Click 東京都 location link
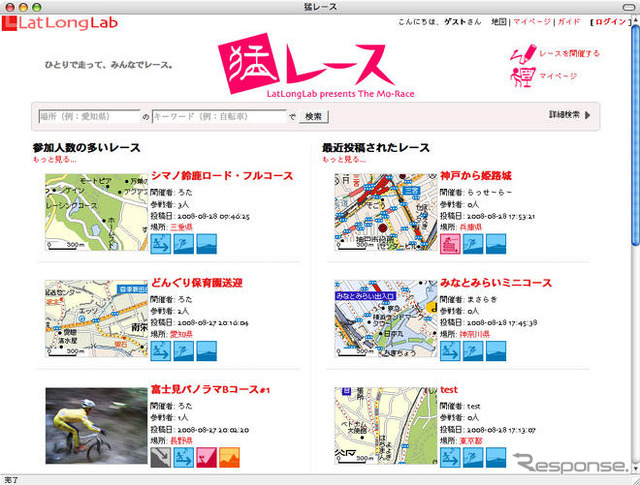The image size is (640, 485). point(471,441)
